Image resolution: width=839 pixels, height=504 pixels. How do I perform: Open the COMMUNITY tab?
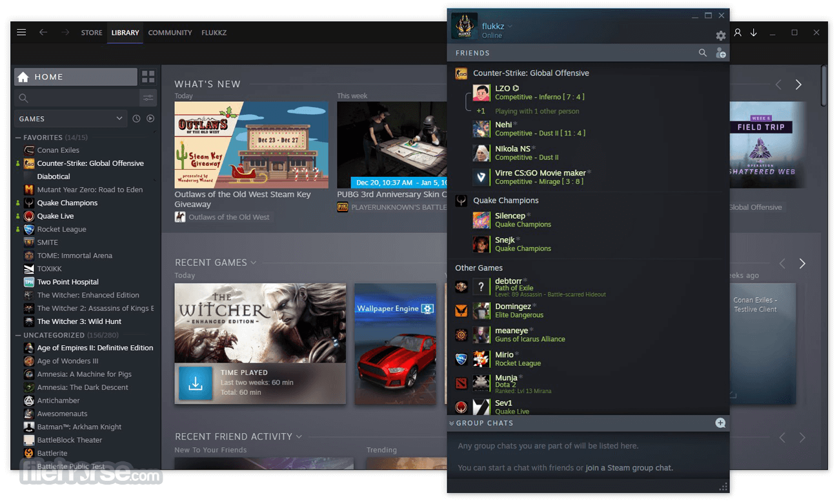pos(170,32)
